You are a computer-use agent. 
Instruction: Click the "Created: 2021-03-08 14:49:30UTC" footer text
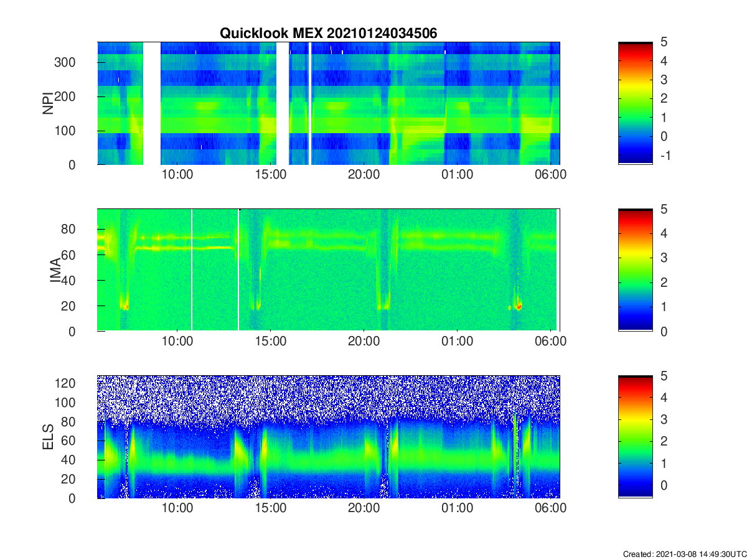tap(684, 554)
